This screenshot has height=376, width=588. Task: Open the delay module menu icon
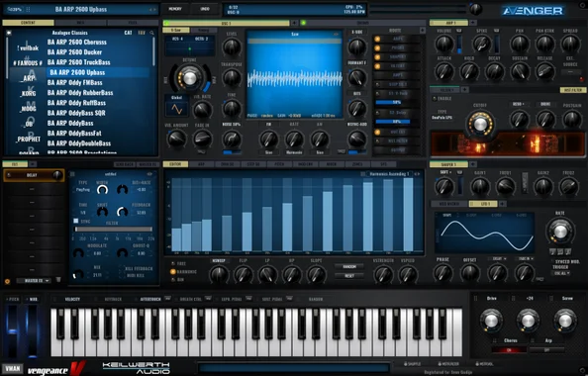(72, 174)
